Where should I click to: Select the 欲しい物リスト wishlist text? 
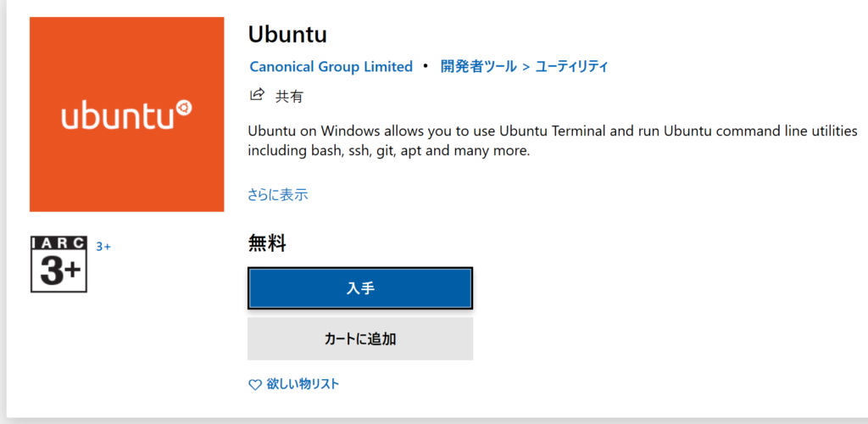tap(303, 384)
